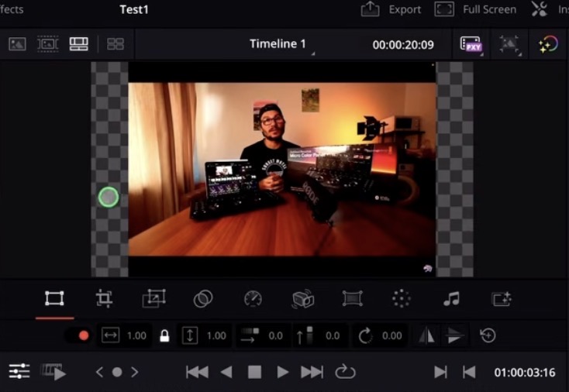Flip image horizontally

[x=426, y=335]
